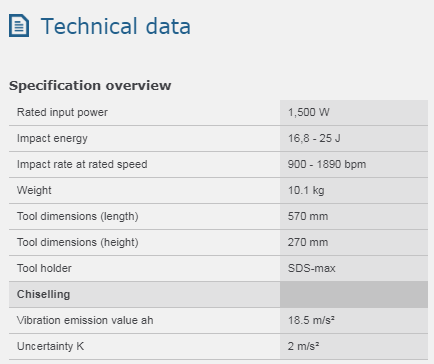Click the 16,8 - 25 J value
The width and height of the screenshot is (434, 364).
(x=314, y=138)
